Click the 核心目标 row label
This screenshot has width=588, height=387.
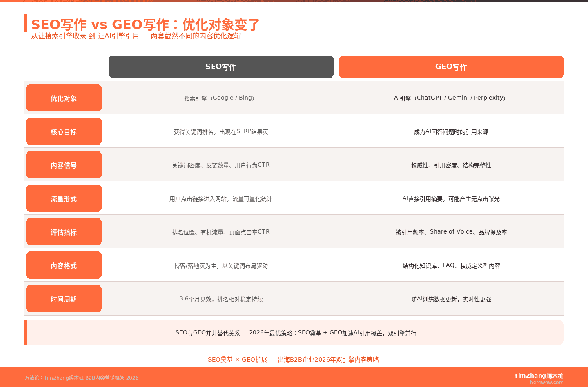[x=64, y=131]
